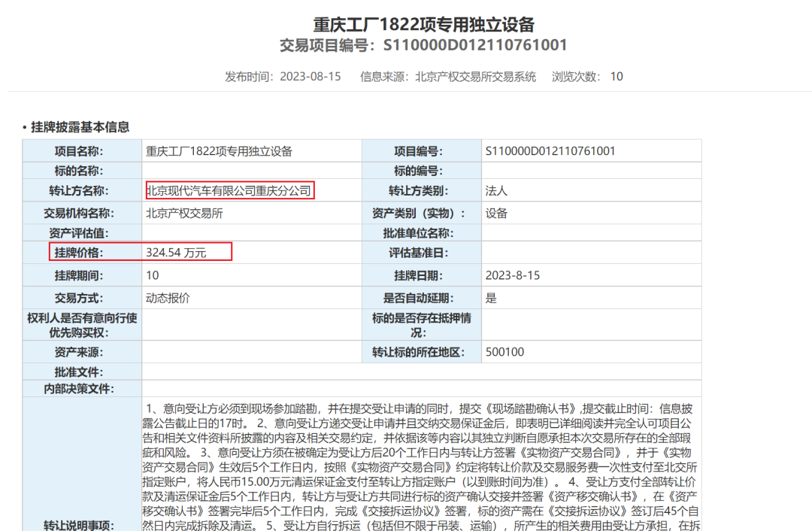Click the 交易项目编号 S110000D012110761001 heading
Screen dimensions: 812x531
[423, 46]
